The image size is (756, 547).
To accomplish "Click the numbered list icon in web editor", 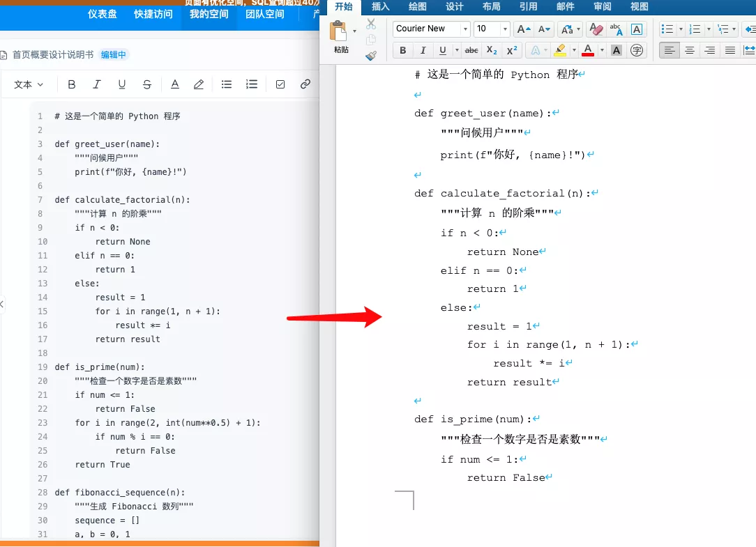I will click(x=252, y=84).
